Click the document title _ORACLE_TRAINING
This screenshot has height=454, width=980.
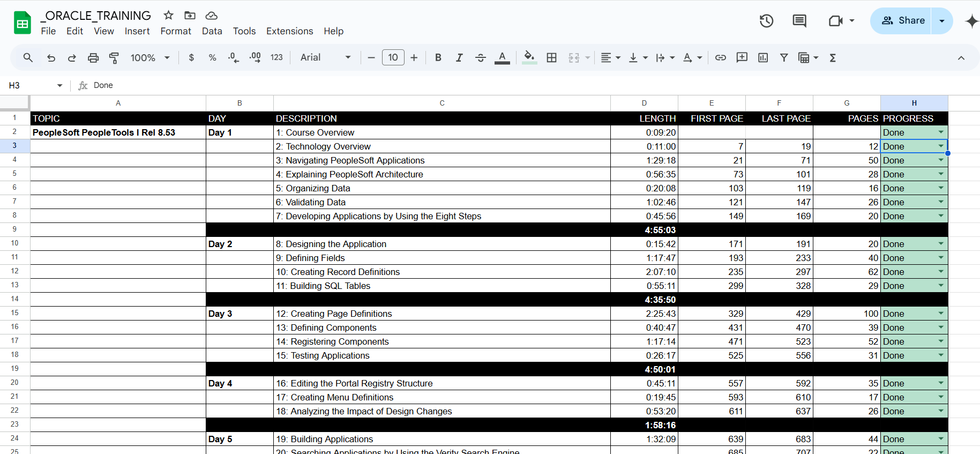[96, 16]
